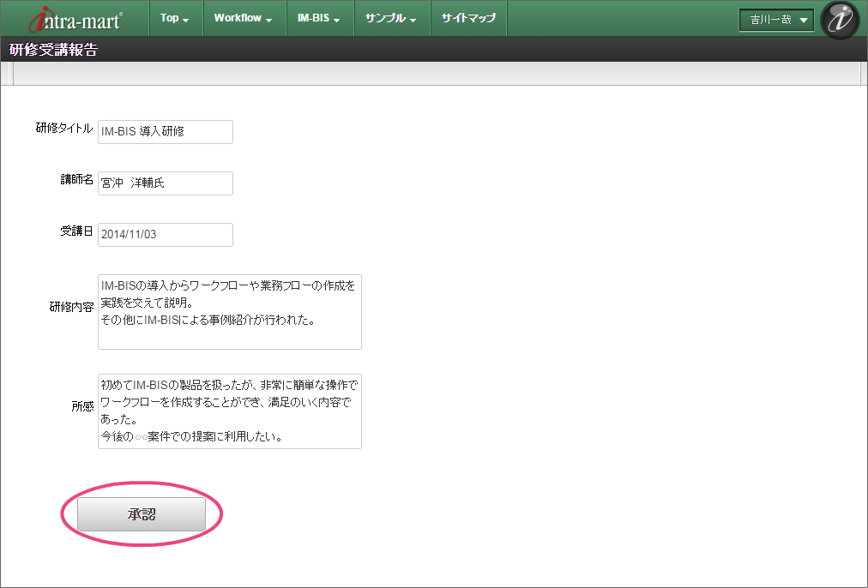Image resolution: width=868 pixels, height=588 pixels.
Task: Open the round 'i' icon in header
Action: click(840, 20)
